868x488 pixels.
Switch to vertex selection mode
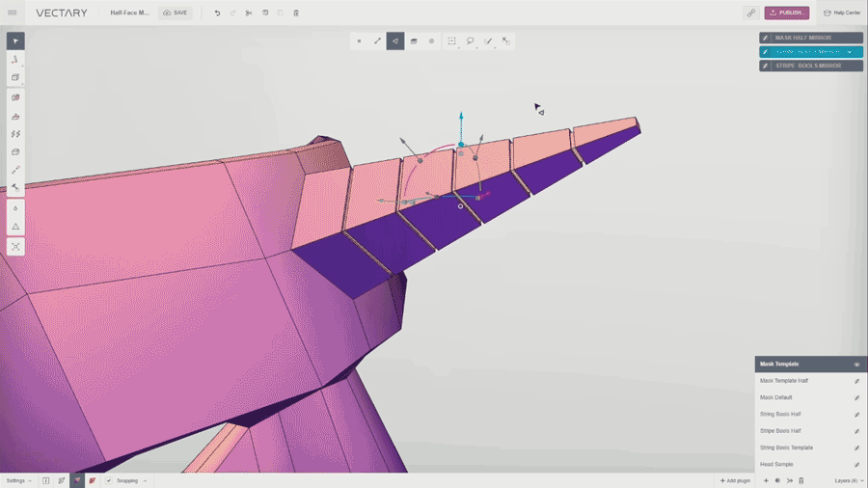tap(360, 41)
